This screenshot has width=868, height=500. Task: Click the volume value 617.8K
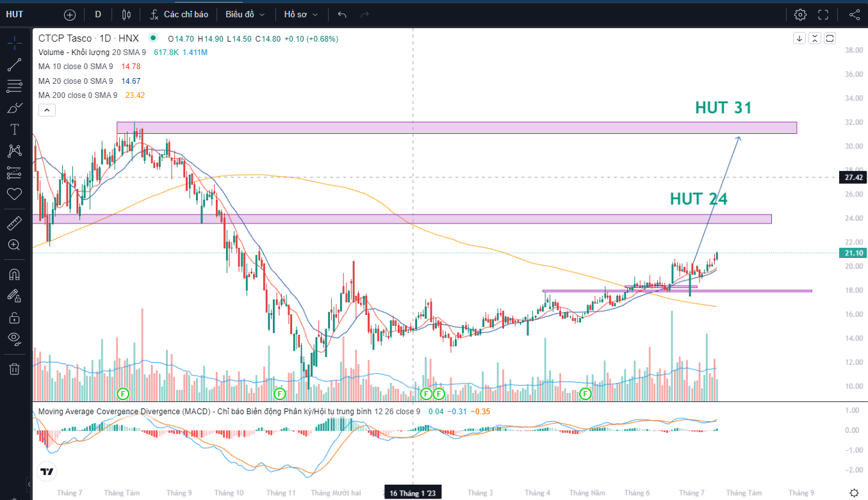coord(166,52)
